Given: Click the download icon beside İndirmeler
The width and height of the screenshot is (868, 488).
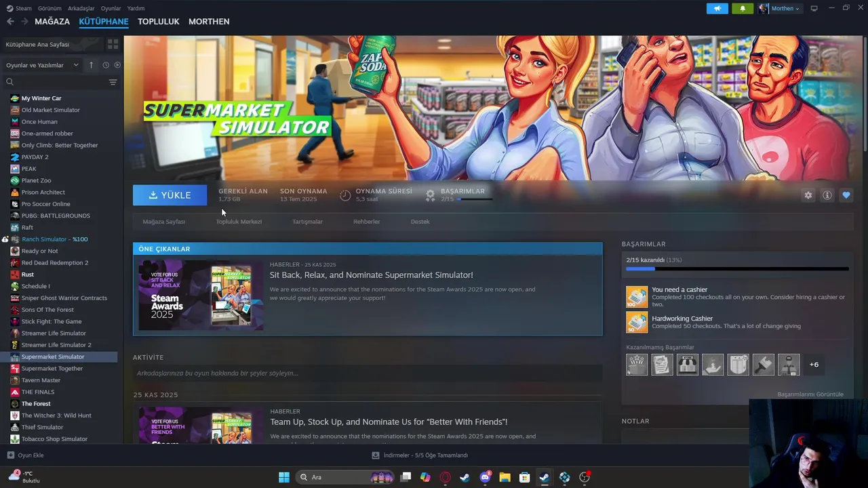Looking at the screenshot, I should click(x=376, y=455).
